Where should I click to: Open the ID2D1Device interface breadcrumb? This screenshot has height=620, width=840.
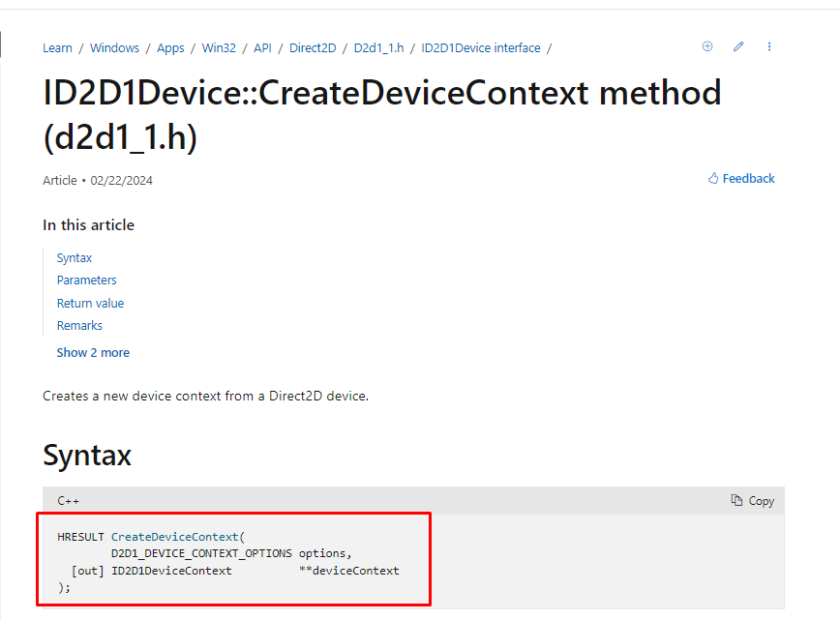(x=481, y=47)
